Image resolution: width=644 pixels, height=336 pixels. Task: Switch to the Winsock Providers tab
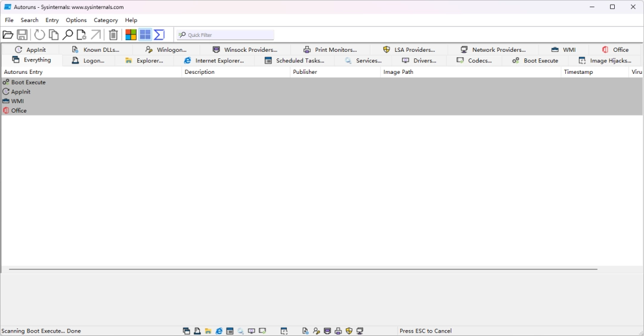(245, 50)
